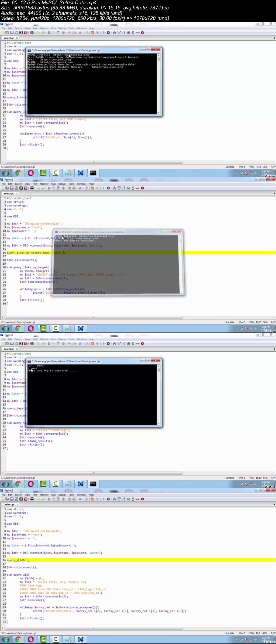
Task: Click yellow Undo arrow in 3:08 PM Padre window
Action: 38,344
